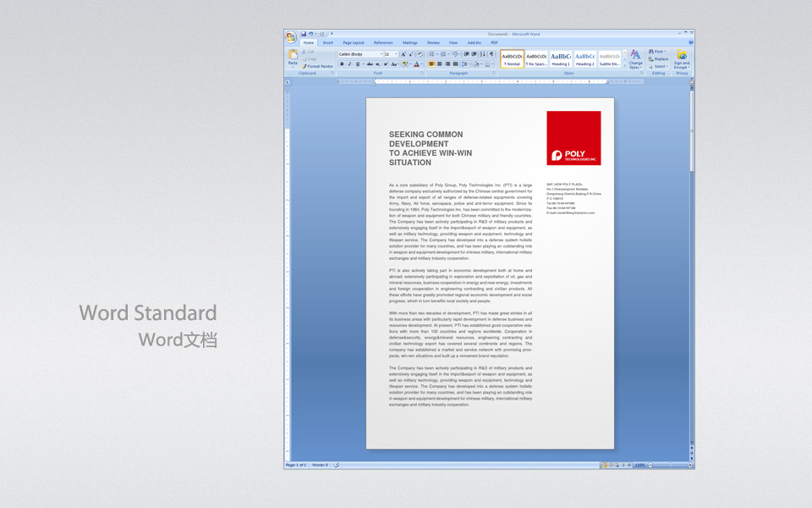Sort the selected paragraphs

[483, 54]
